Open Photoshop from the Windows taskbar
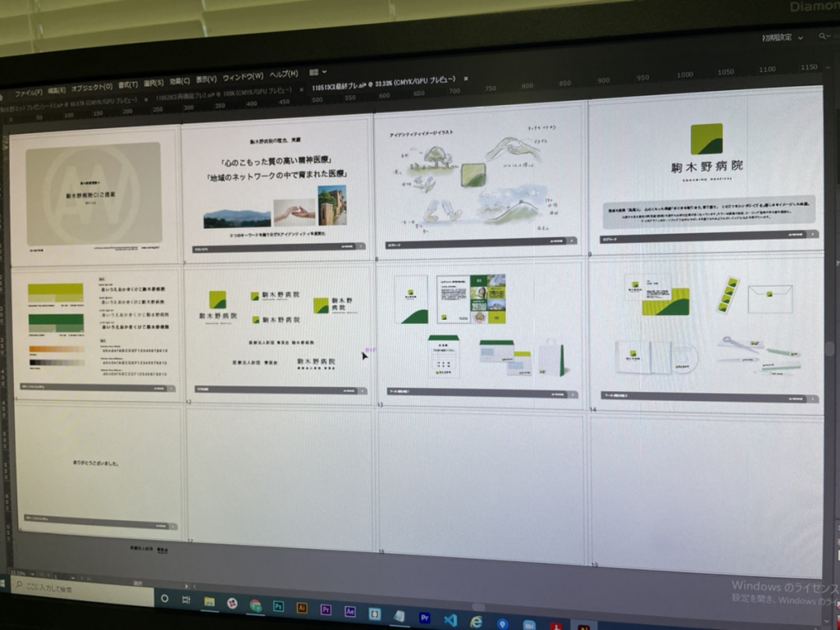This screenshot has width=840, height=630. click(279, 606)
